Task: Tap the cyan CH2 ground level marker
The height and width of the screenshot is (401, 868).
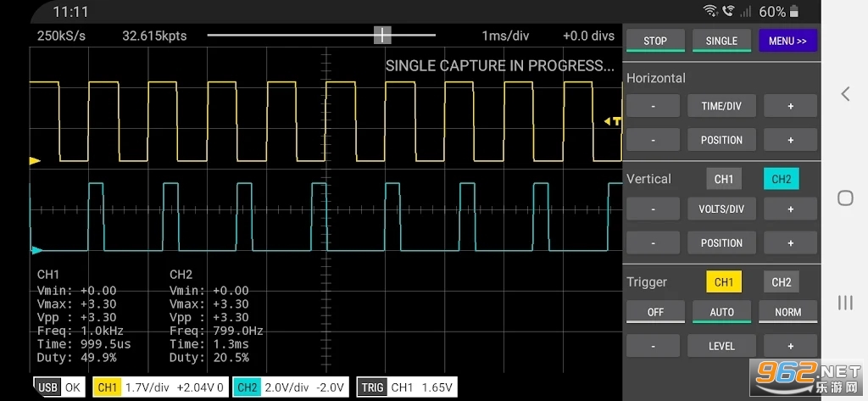Action: 36,250
